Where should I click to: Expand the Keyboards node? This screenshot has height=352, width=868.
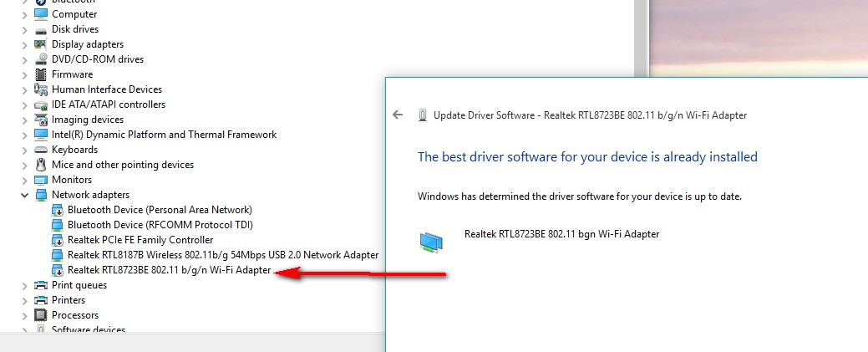pyautogui.click(x=25, y=150)
